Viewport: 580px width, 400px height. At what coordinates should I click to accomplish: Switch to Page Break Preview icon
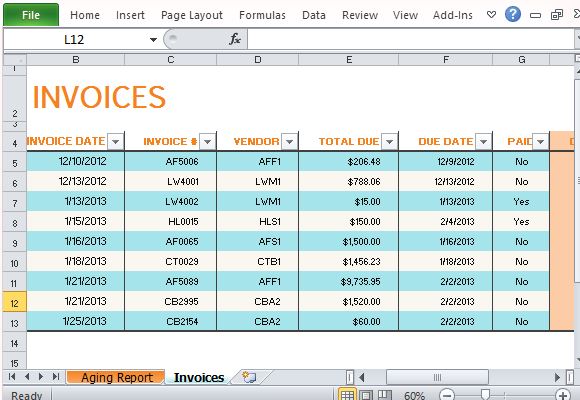(385, 395)
